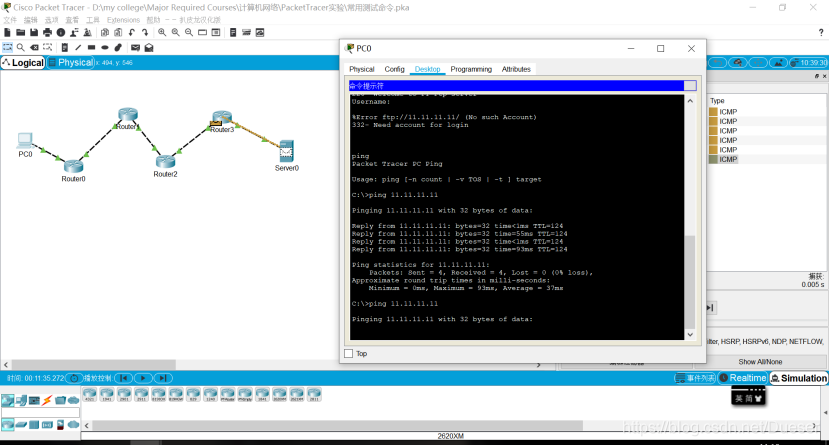Choose the last 2811 router model in the list
This screenshot has height=446, width=830.
click(x=314, y=395)
